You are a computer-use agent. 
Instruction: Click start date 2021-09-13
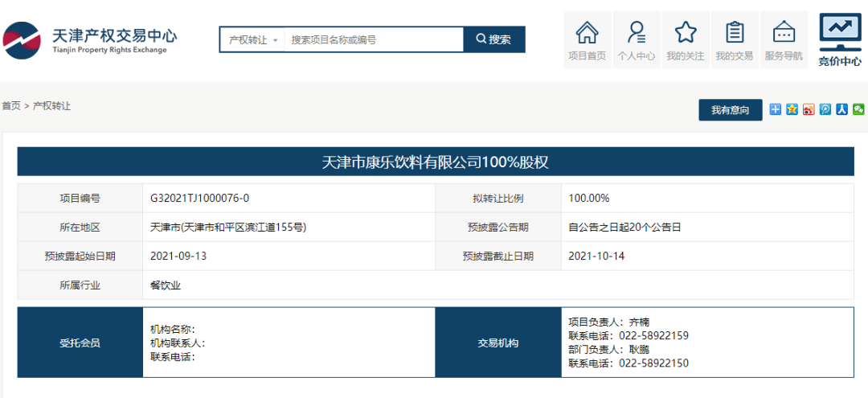[x=178, y=256]
